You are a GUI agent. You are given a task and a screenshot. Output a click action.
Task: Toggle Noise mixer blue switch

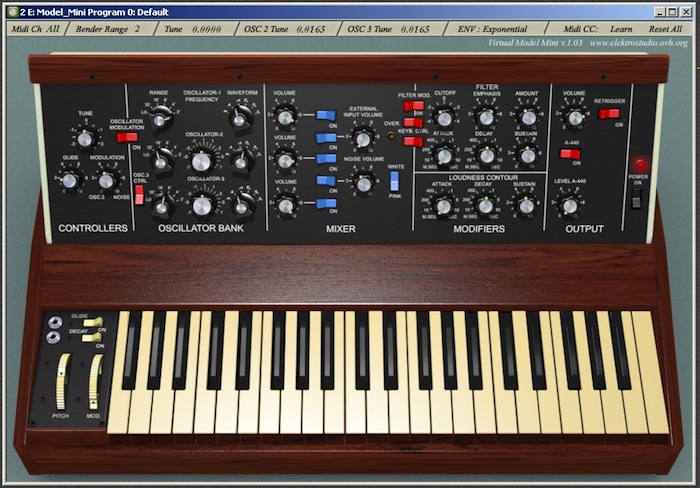coord(326,181)
